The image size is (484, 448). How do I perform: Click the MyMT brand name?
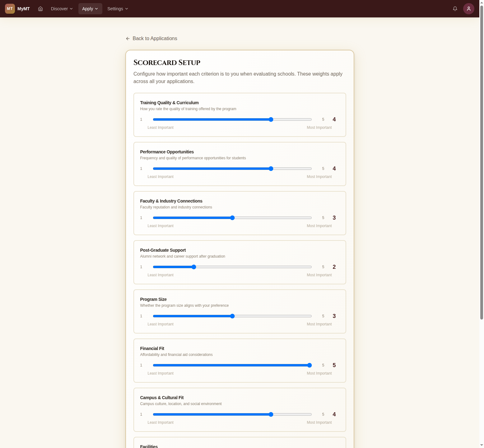click(24, 9)
